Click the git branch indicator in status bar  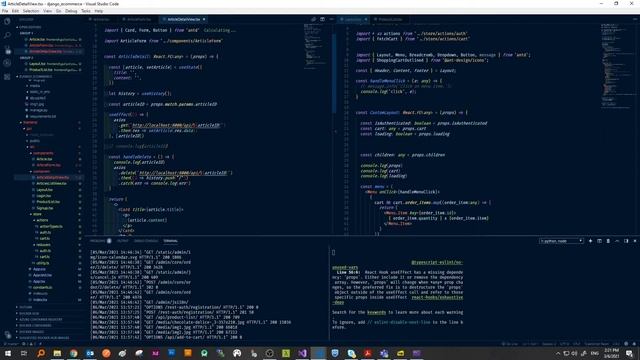(x=11, y=344)
